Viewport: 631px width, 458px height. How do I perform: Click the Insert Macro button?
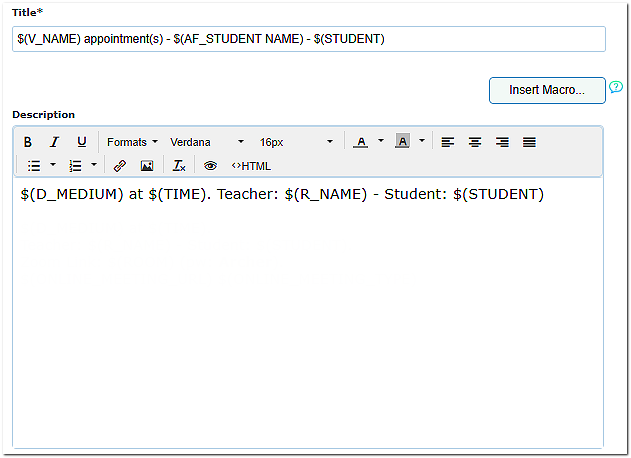click(547, 90)
